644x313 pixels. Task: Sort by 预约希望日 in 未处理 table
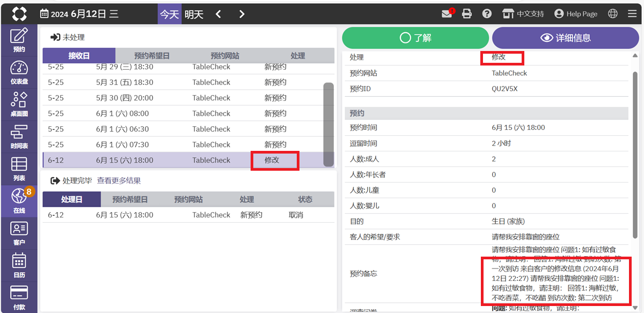[152, 55]
